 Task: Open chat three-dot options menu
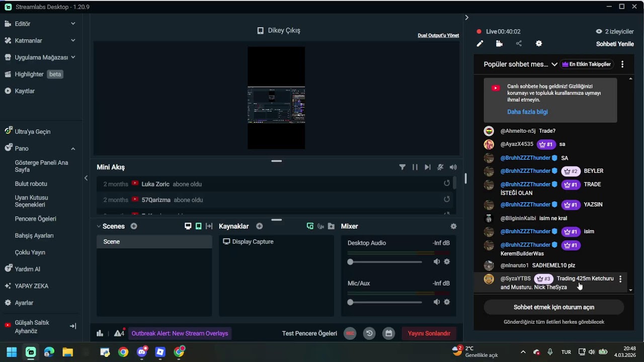click(622, 64)
